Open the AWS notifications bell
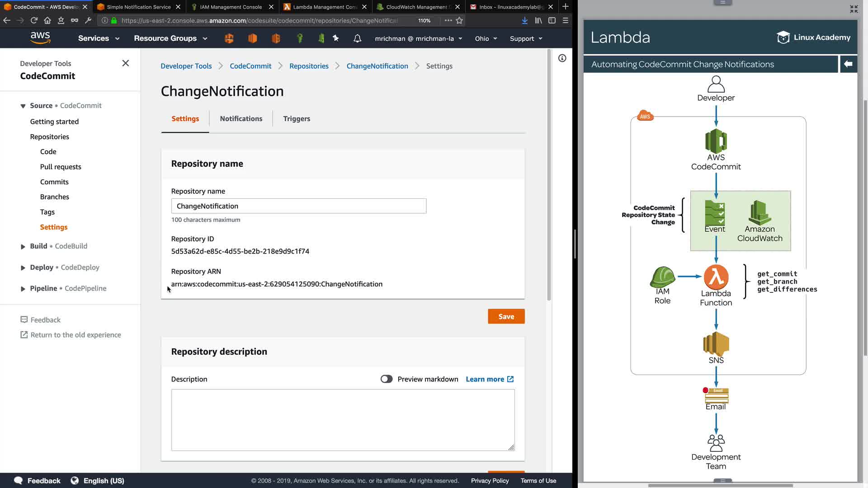Screen dimensions: 868x488 (357, 38)
